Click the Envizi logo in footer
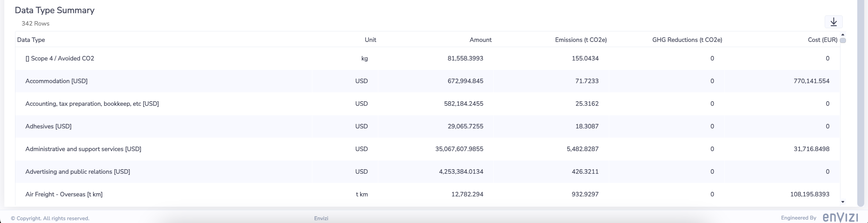Screen dimensions: 868x223 840,217
